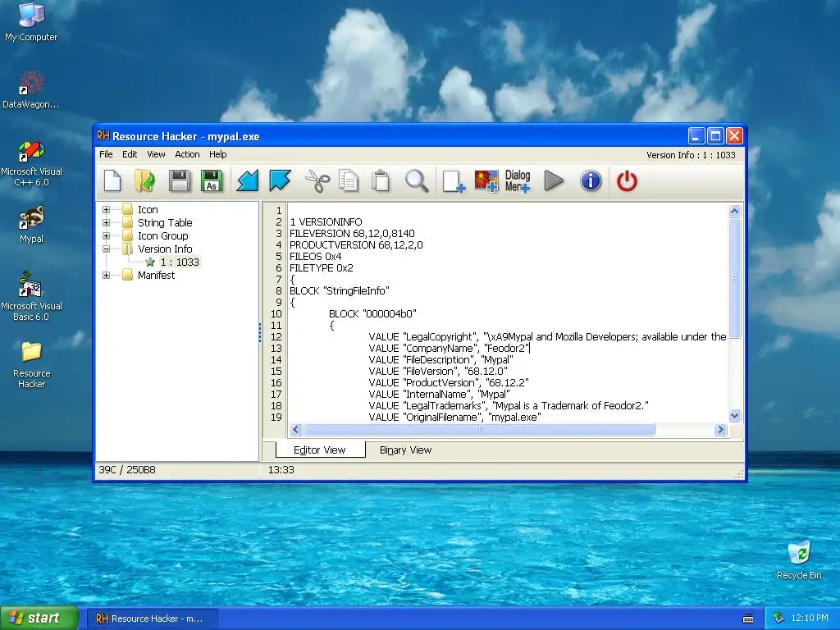Expand the Icon Group tree node

click(x=106, y=235)
